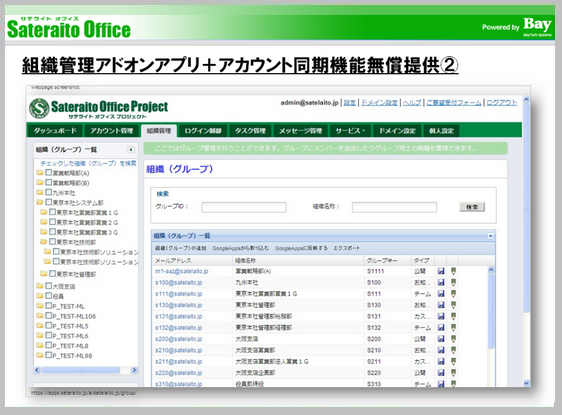Check the 大阪支店 checkbox

(49, 286)
